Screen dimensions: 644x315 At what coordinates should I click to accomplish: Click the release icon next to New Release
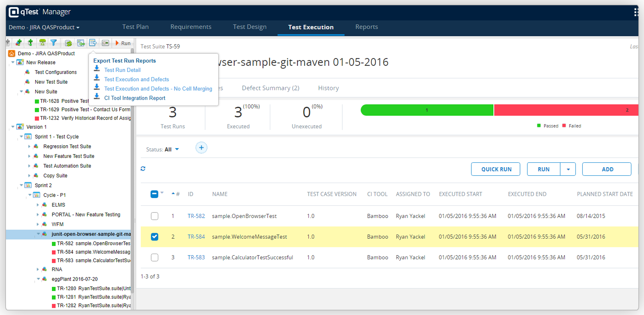coord(20,62)
